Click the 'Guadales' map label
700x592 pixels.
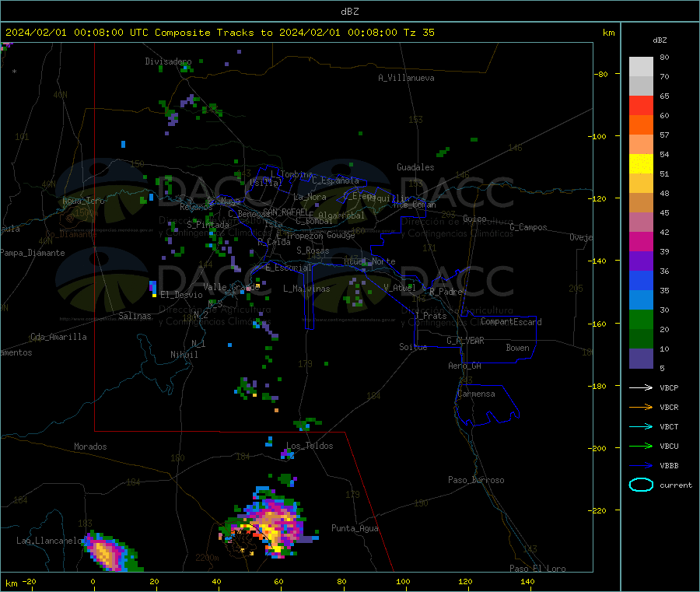(415, 167)
